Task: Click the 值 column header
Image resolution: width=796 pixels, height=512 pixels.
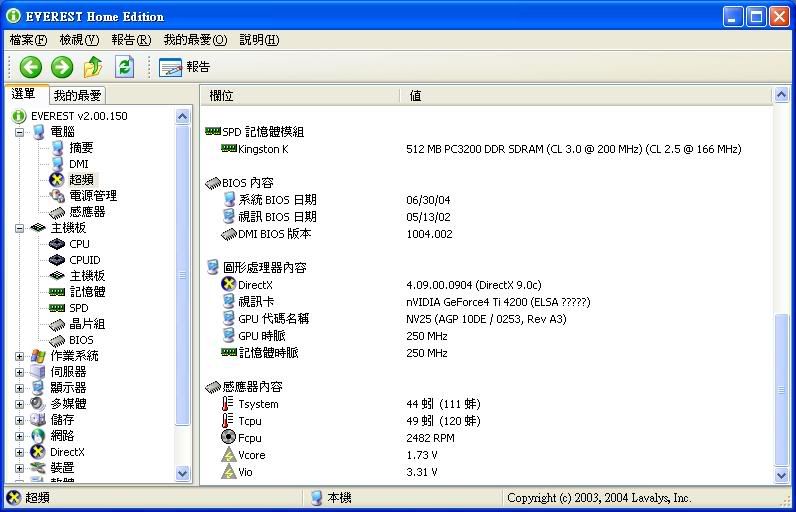Action: point(585,95)
